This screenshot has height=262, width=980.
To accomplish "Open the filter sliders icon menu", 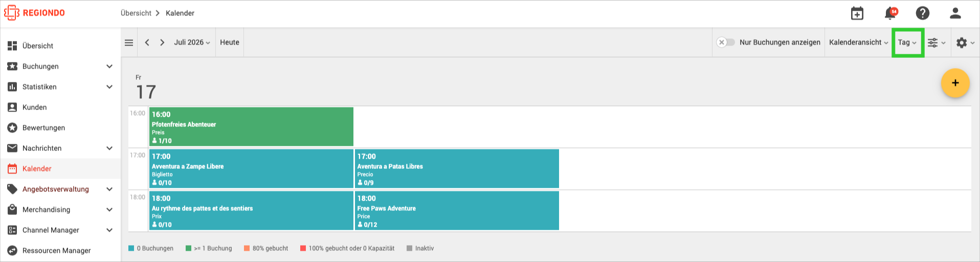I will (x=937, y=43).
